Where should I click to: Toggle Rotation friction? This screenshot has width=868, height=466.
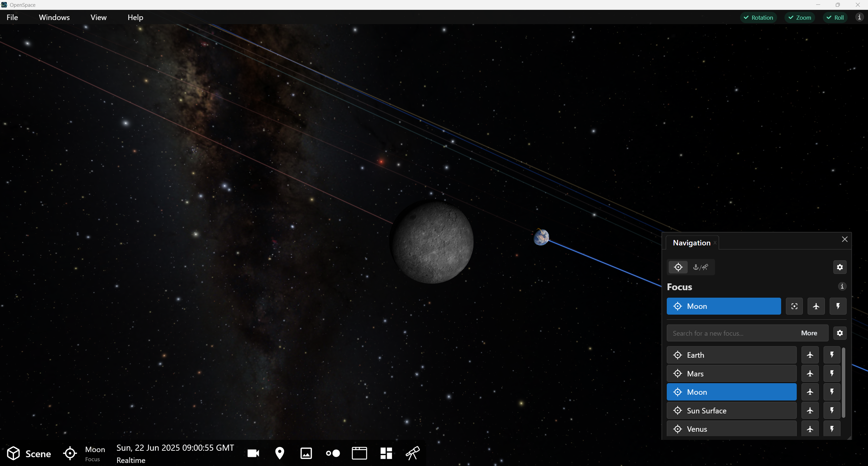(758, 18)
